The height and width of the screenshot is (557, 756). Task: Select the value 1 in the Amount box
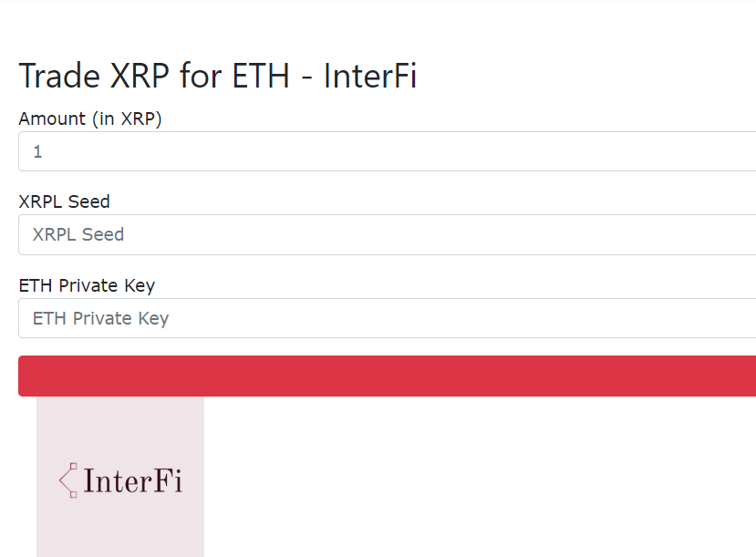36,150
